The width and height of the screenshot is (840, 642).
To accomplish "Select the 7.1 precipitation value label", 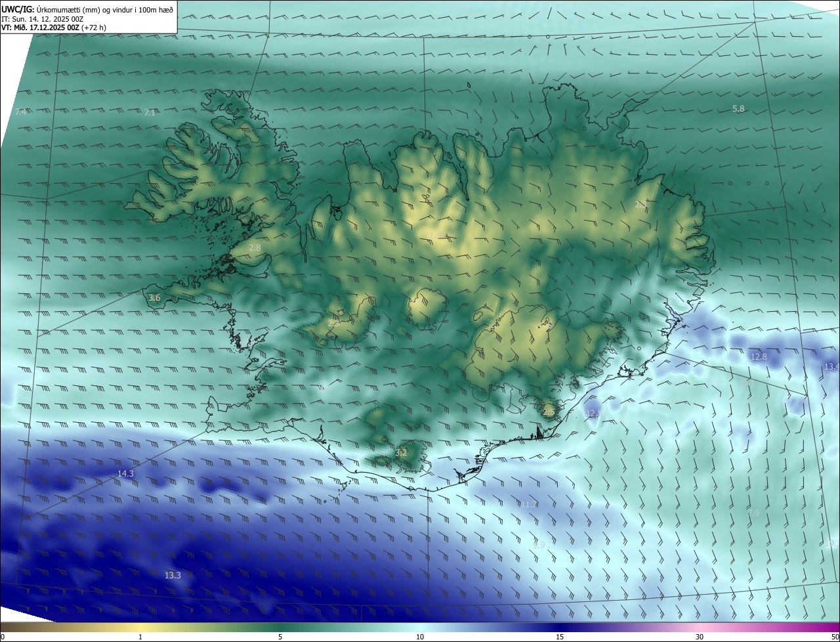I will [150, 113].
